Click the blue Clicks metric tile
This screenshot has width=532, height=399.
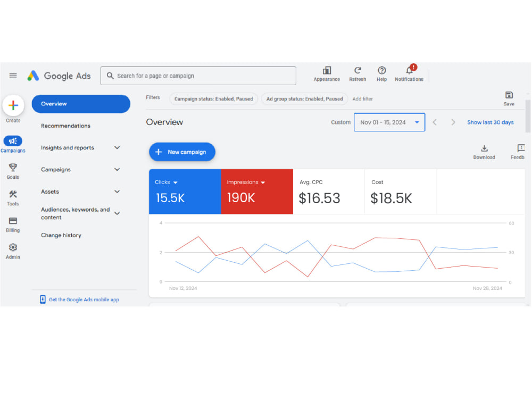(x=185, y=192)
